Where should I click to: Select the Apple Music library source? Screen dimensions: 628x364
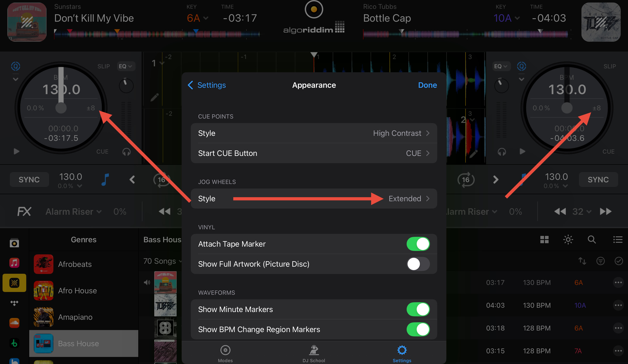(14, 263)
